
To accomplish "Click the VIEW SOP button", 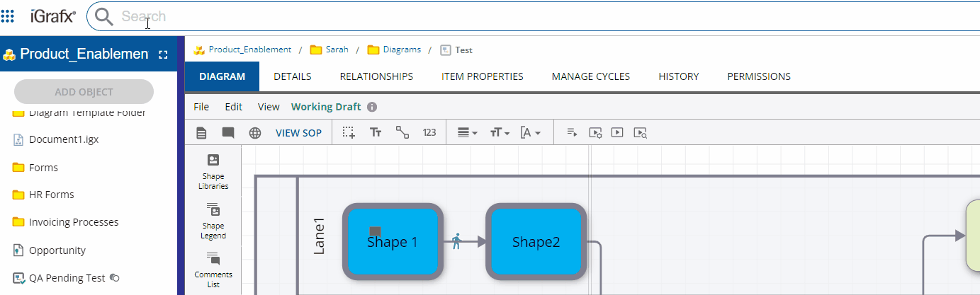I will [x=298, y=132].
